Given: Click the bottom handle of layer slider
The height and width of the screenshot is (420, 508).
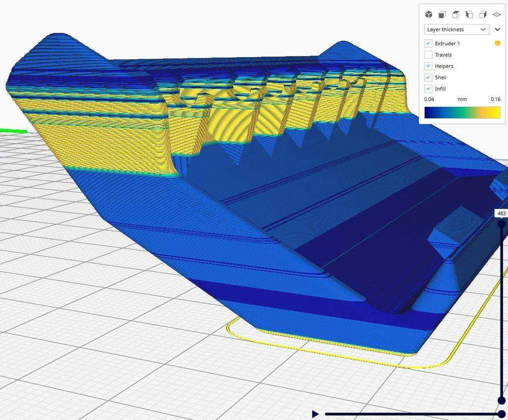Looking at the screenshot, I should coord(502,400).
